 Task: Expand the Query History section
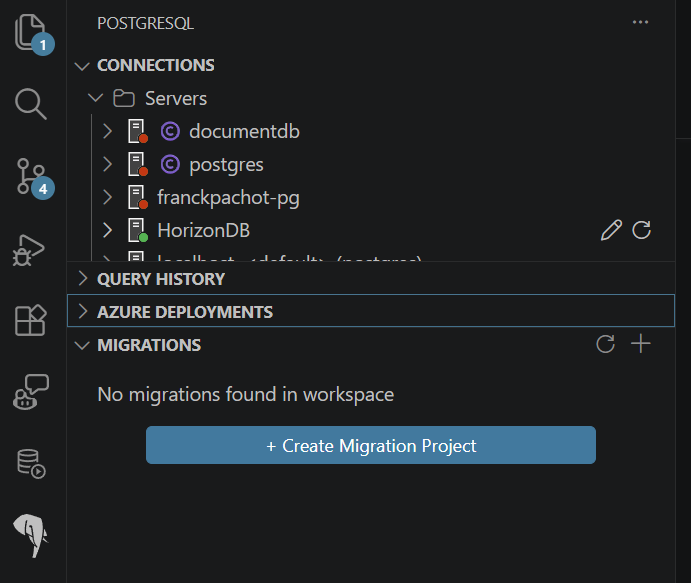point(82,279)
